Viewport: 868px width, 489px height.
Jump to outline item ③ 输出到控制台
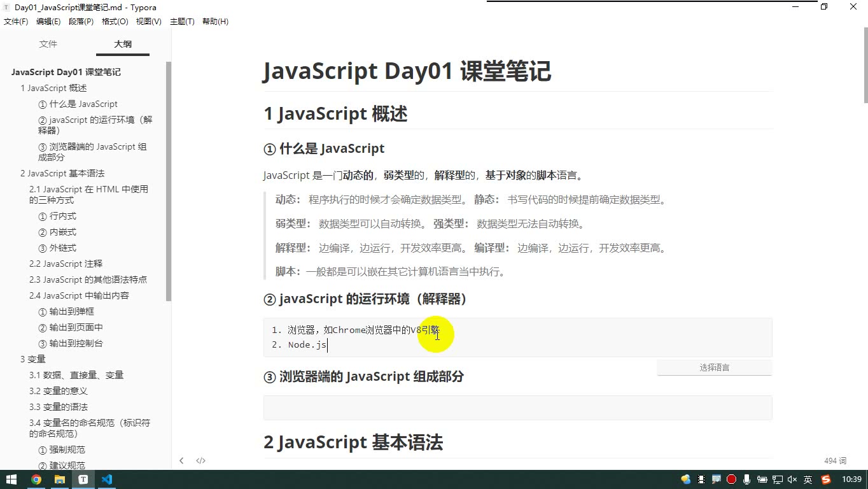71,343
